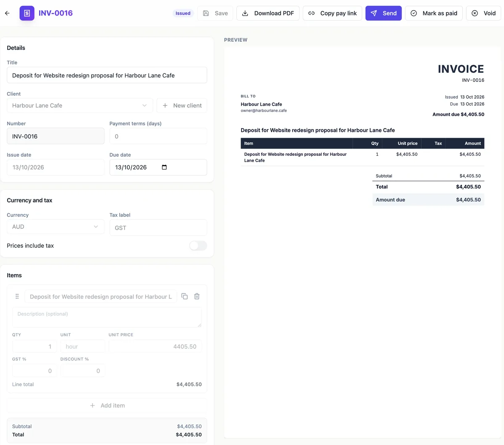Click the Save button
The height and width of the screenshot is (445, 504).
click(x=215, y=13)
